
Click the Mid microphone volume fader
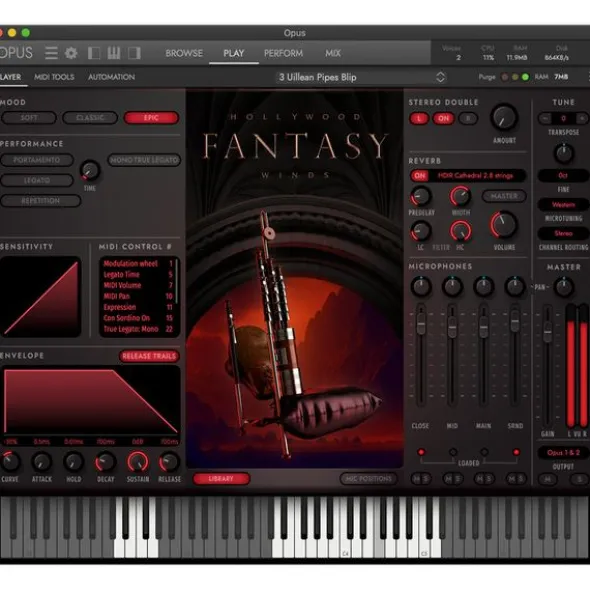click(x=452, y=327)
